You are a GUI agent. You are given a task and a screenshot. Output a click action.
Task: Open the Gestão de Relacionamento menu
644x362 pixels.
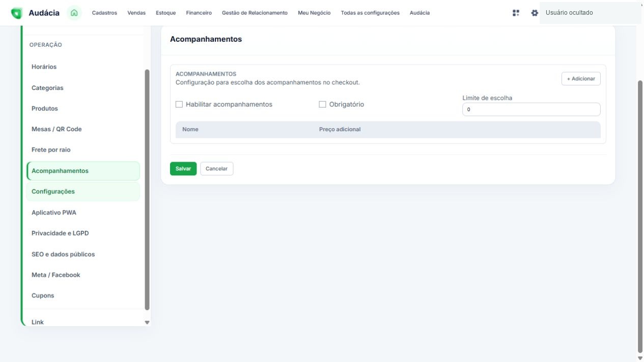255,13
